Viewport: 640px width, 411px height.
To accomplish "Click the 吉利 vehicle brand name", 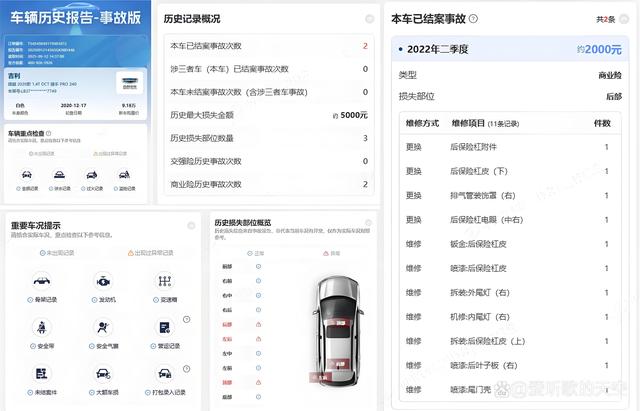I will click(14, 76).
